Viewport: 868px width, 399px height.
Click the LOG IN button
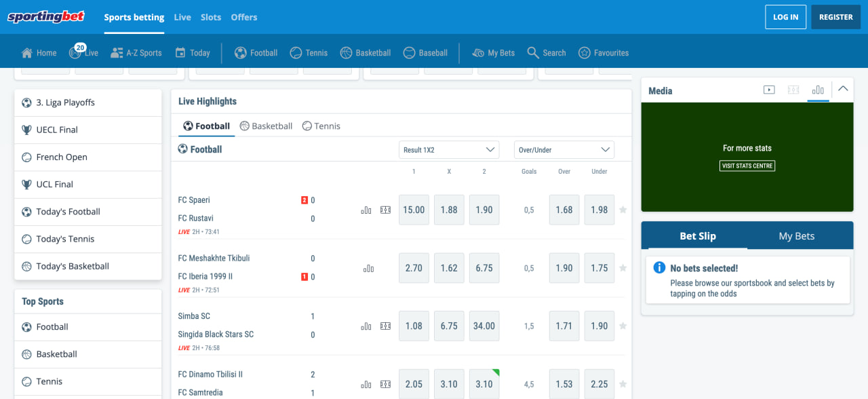point(785,17)
